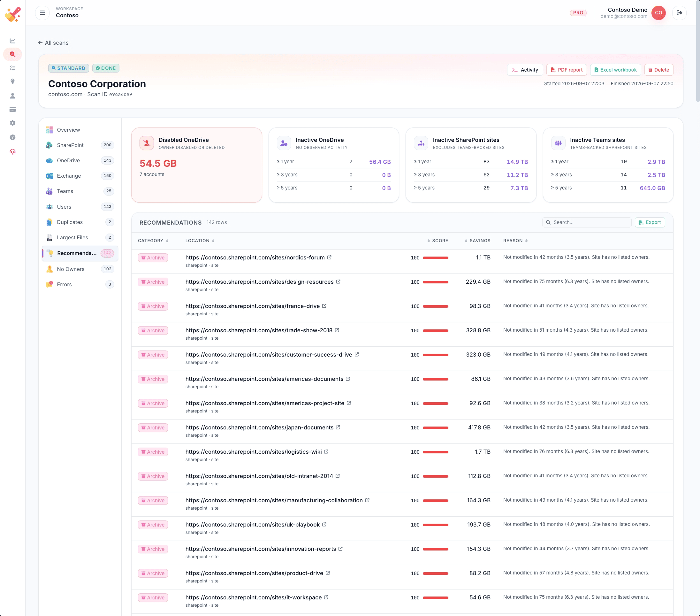Open external link for japan-documents site
This screenshot has height=616, width=700.
(338, 427)
